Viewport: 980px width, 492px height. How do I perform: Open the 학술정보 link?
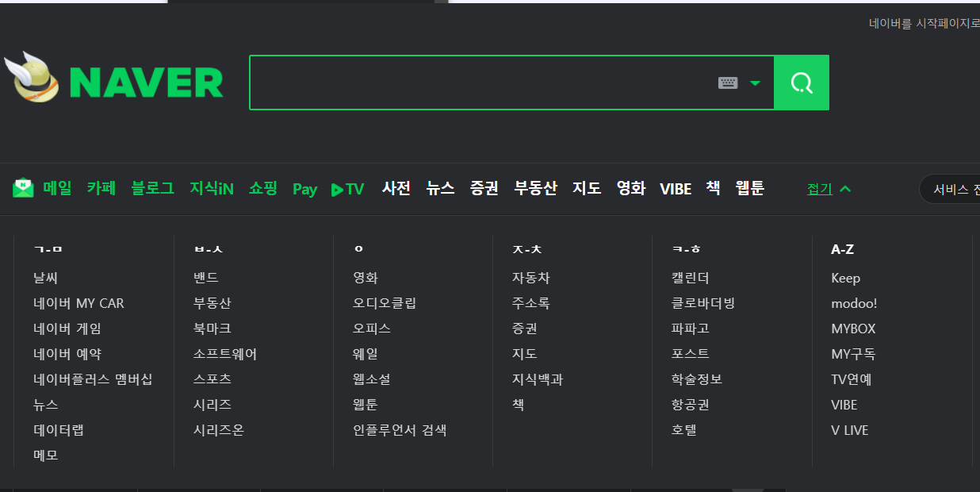pos(697,379)
